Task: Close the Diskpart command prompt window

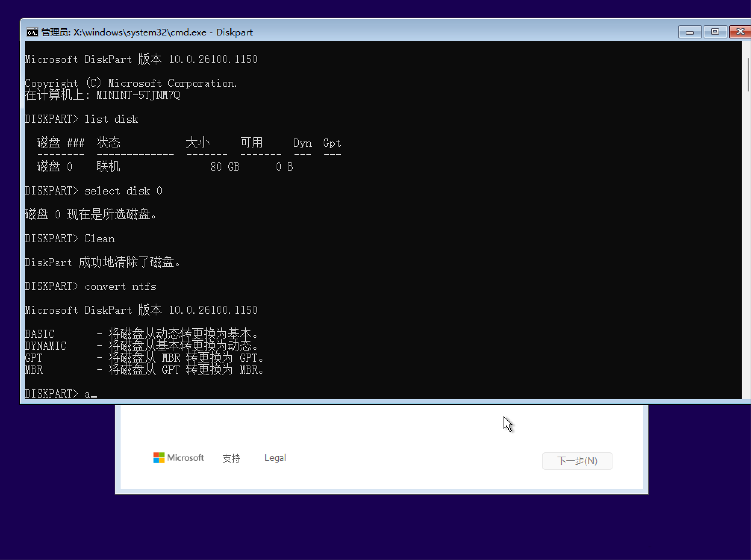Action: pyautogui.click(x=740, y=32)
